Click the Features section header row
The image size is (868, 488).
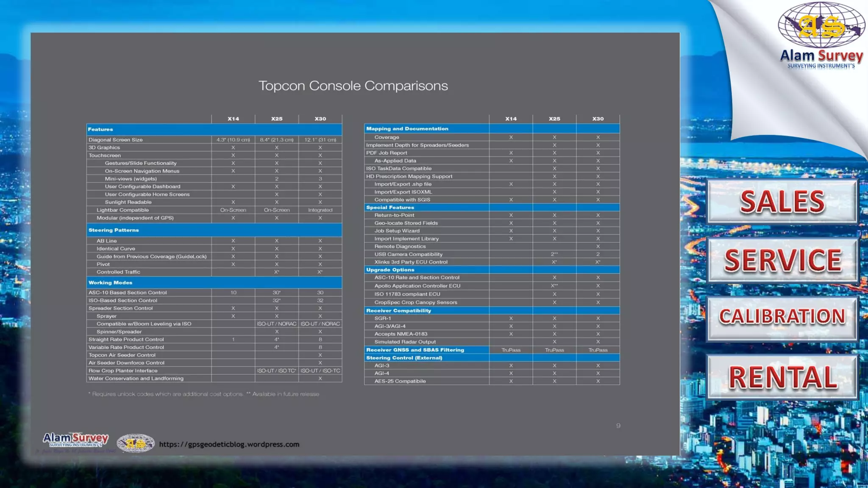click(101, 130)
